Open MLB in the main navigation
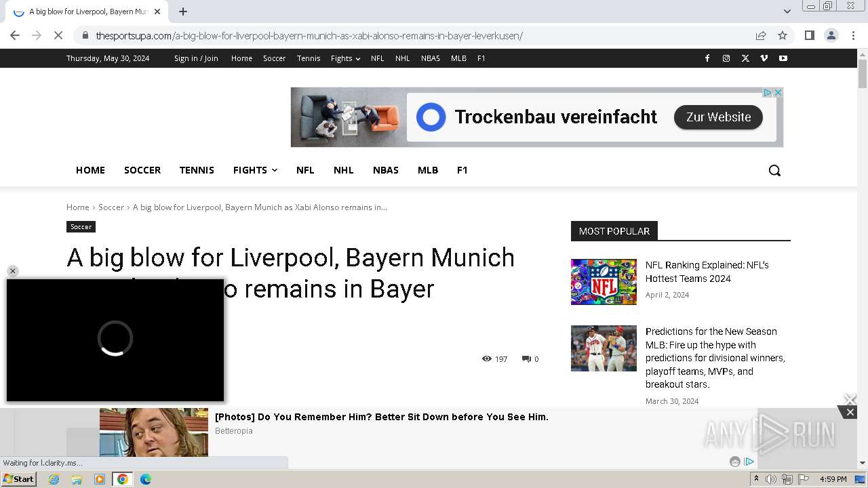 click(x=428, y=170)
